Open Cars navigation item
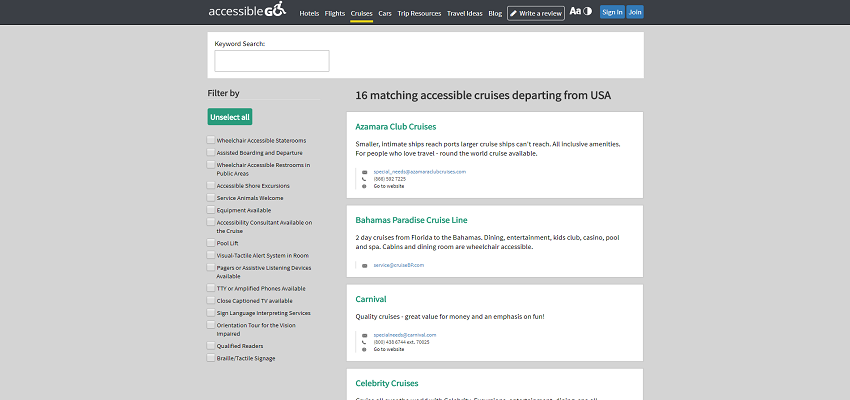 (x=385, y=14)
